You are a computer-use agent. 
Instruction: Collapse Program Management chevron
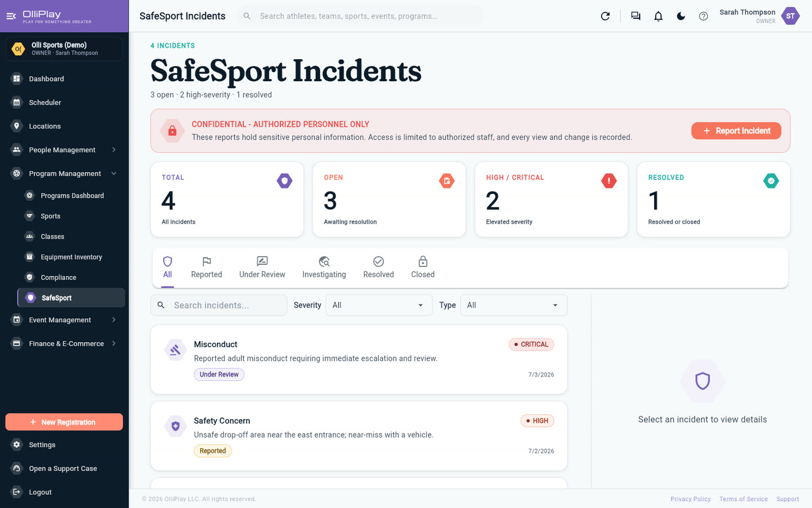(114, 173)
